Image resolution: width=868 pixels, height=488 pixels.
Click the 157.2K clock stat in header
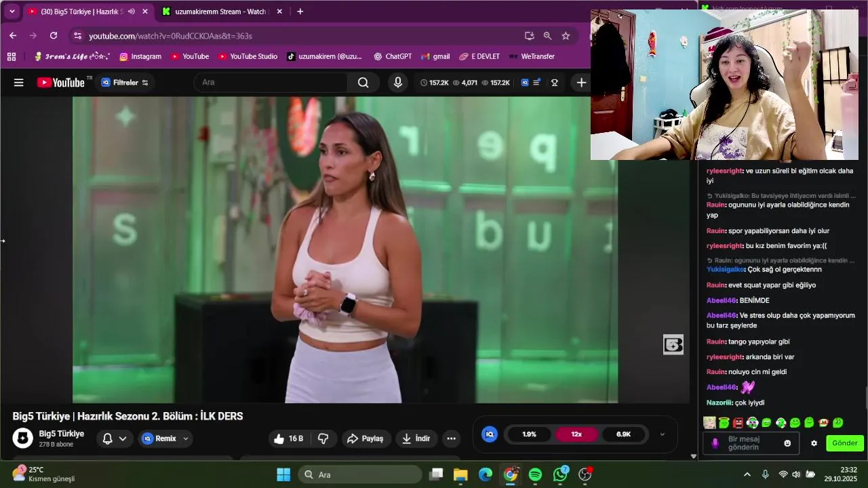pos(435,83)
